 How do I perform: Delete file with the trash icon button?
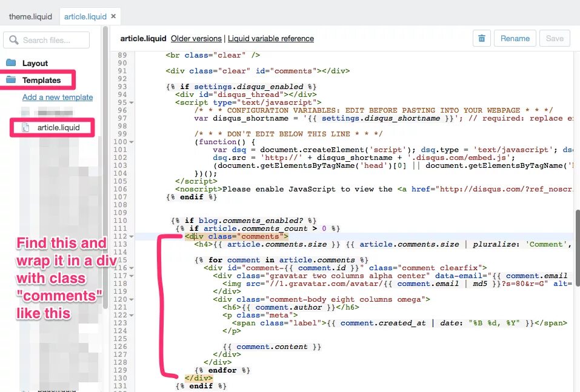(x=482, y=38)
